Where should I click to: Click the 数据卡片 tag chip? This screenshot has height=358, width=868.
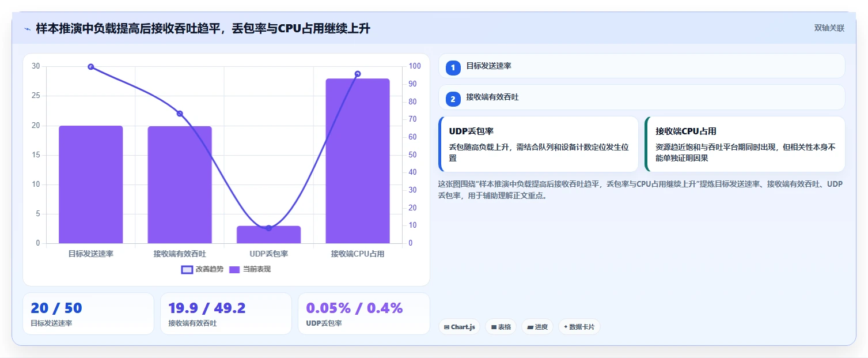[579, 327]
